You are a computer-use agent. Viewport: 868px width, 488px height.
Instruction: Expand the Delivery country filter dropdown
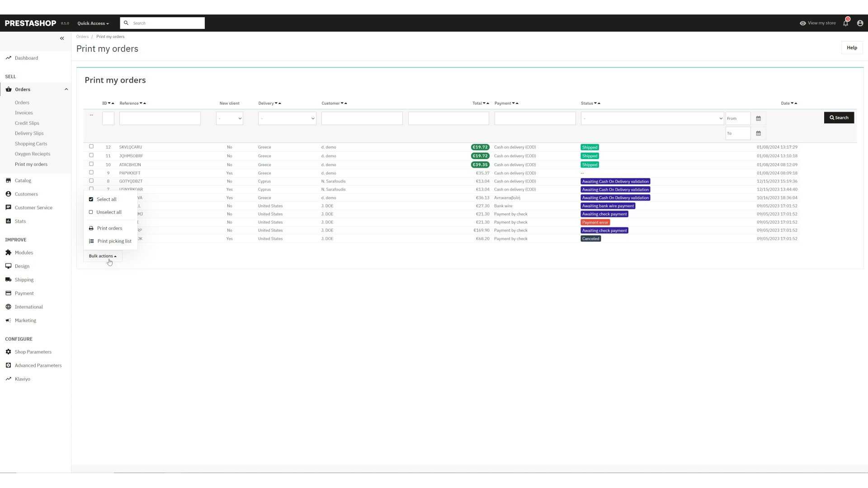(287, 118)
